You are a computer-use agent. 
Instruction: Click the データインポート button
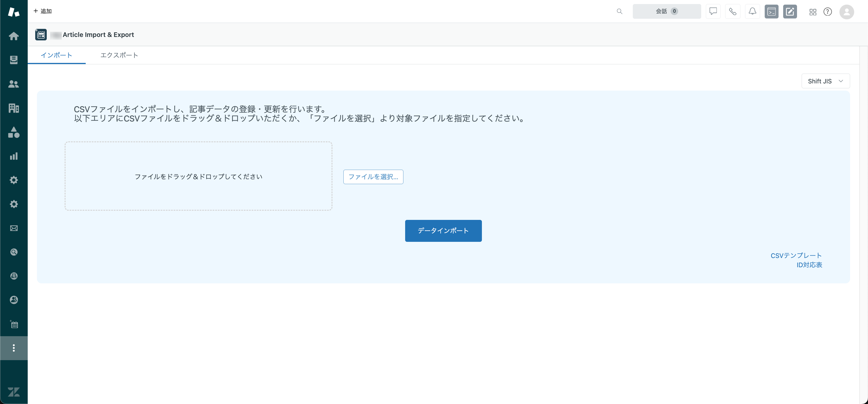click(x=443, y=231)
